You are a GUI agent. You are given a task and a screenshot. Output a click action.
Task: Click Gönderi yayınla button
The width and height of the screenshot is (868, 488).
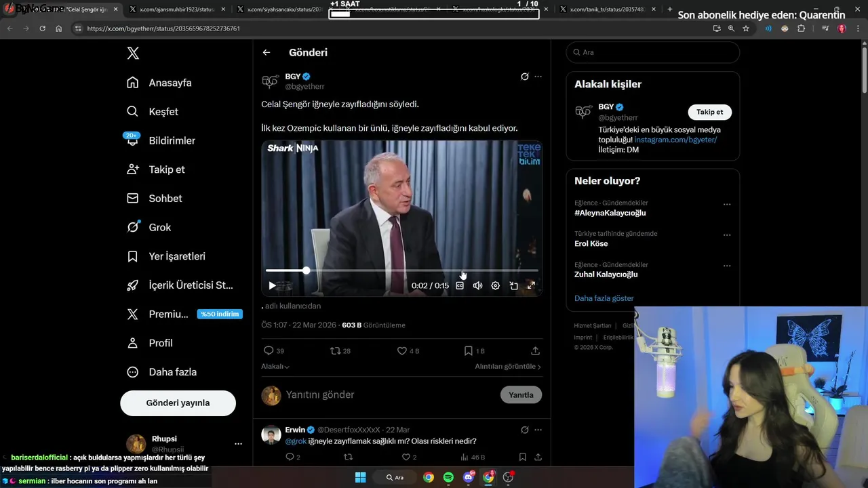[x=178, y=403]
